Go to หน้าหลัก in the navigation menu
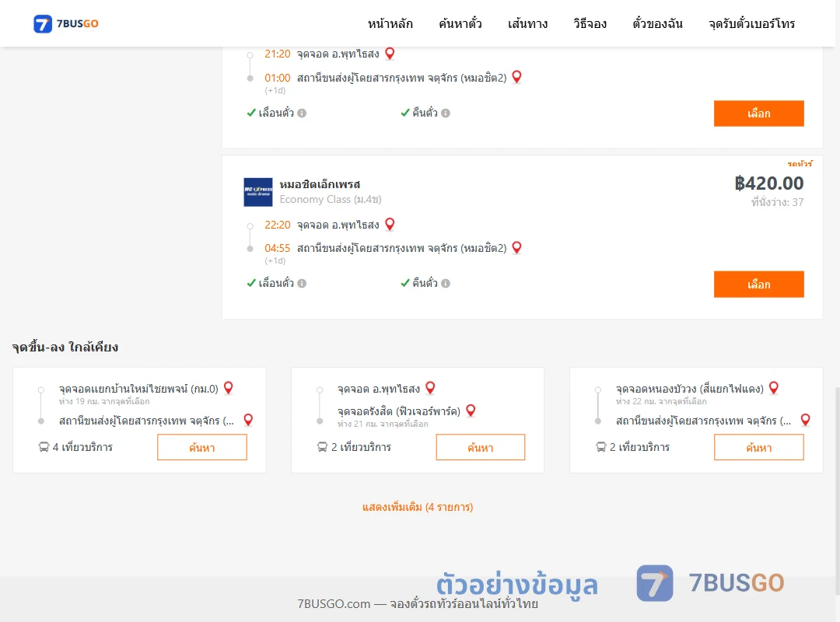Image resolution: width=840 pixels, height=622 pixels. [x=390, y=23]
